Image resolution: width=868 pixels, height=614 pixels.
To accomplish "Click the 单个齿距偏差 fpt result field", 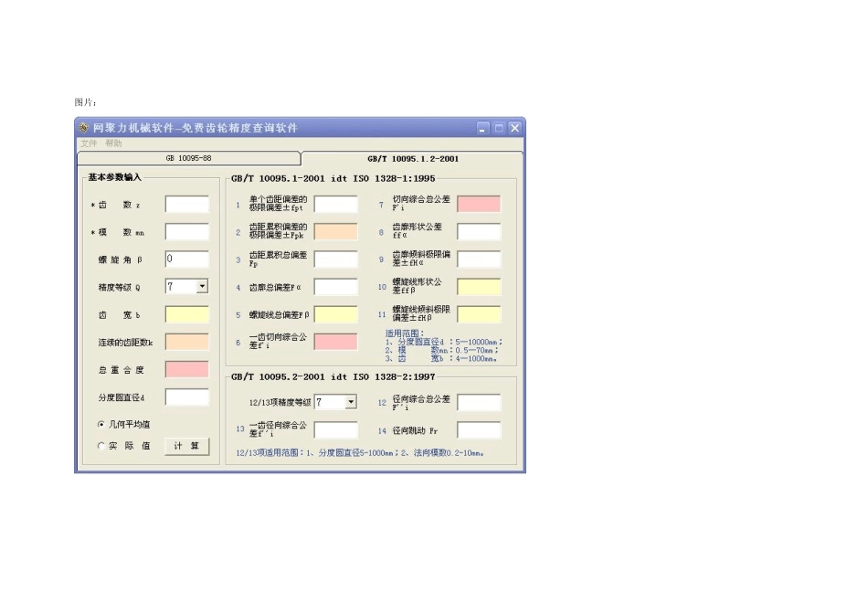I will [x=336, y=205].
